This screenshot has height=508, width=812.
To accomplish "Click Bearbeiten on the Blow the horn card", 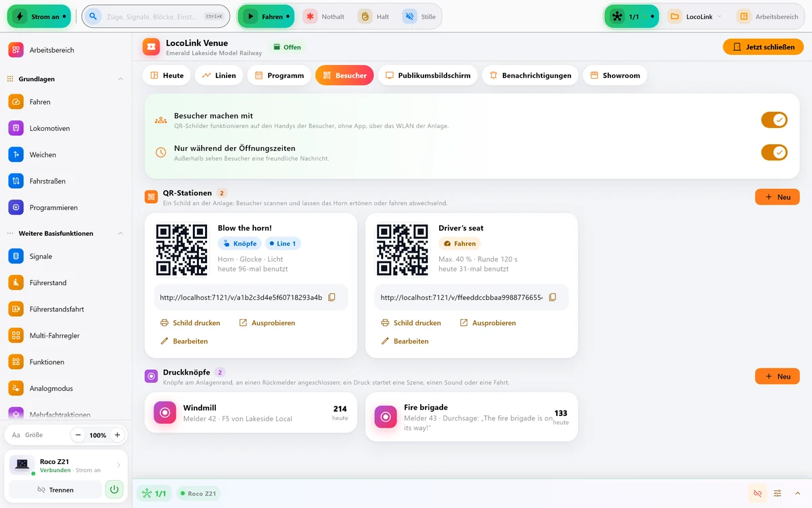I will pos(184,341).
